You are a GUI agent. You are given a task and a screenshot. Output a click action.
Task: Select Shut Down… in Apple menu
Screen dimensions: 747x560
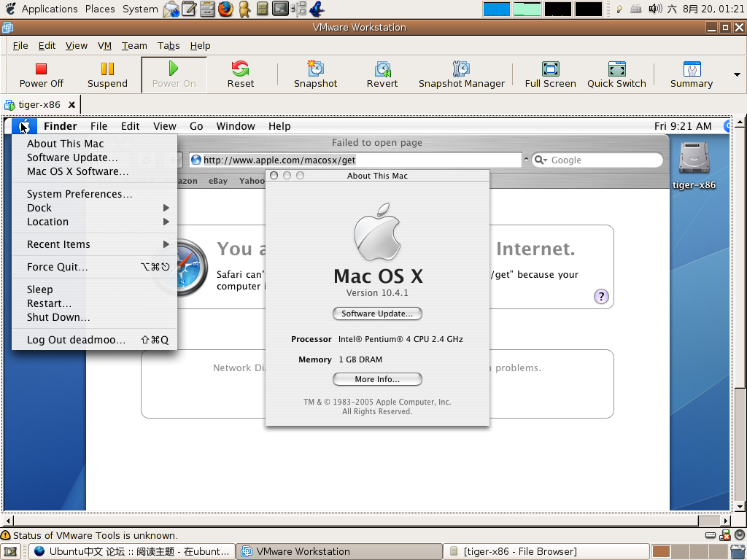[x=94, y=318]
